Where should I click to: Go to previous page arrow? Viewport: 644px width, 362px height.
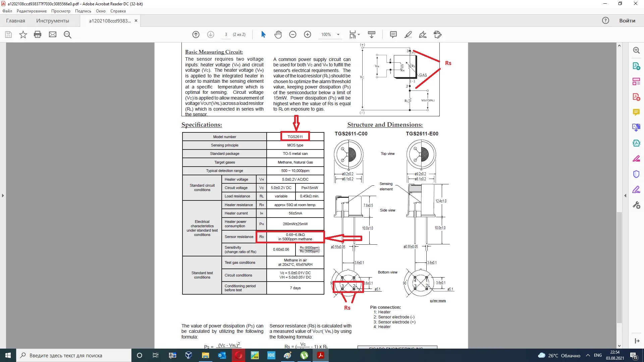pos(196,35)
